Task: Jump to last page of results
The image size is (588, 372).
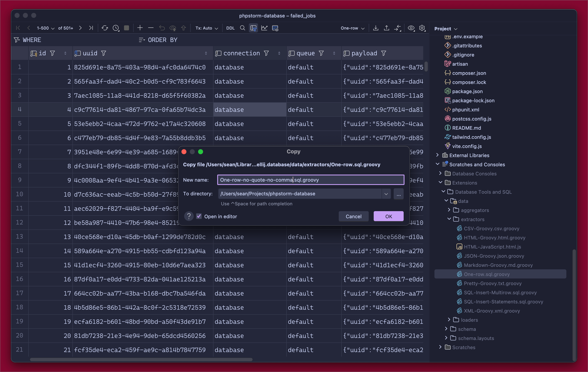Action: tap(91, 28)
